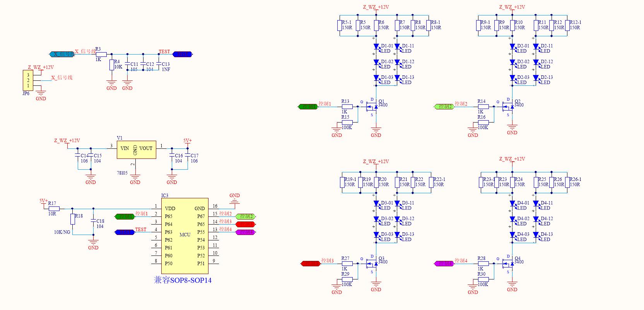Select resistor R12-1 150R symbol

[x=567, y=26]
